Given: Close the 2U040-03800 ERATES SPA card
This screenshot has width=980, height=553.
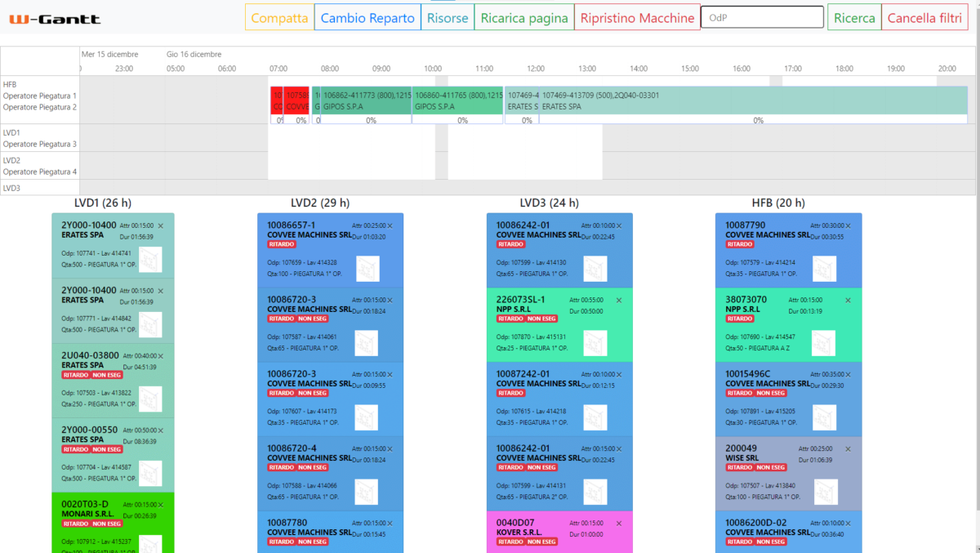Looking at the screenshot, I should [160, 355].
